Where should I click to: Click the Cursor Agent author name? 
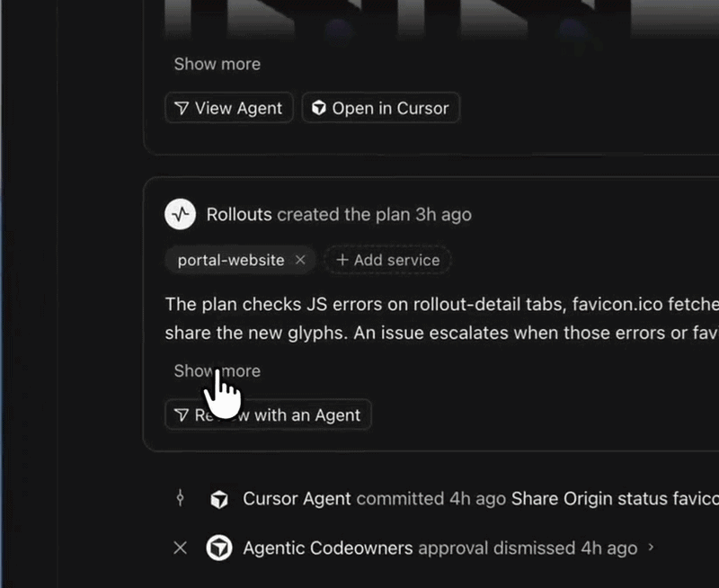click(x=297, y=499)
